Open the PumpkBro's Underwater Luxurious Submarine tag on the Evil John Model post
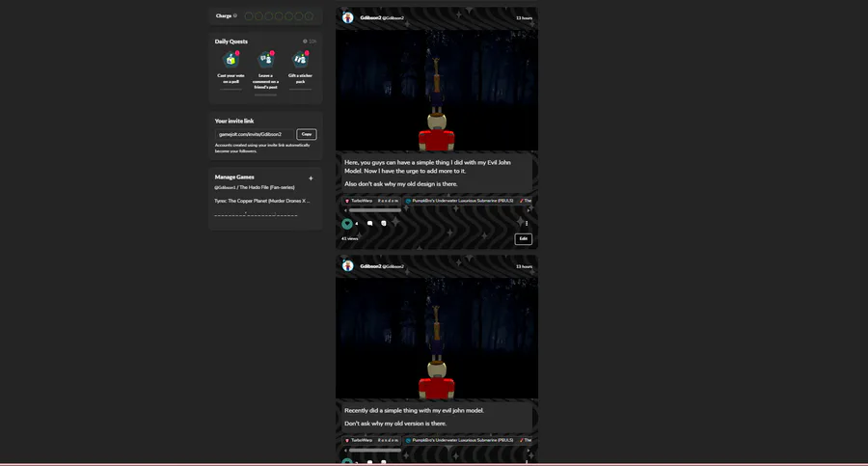The image size is (868, 466). coord(459,201)
